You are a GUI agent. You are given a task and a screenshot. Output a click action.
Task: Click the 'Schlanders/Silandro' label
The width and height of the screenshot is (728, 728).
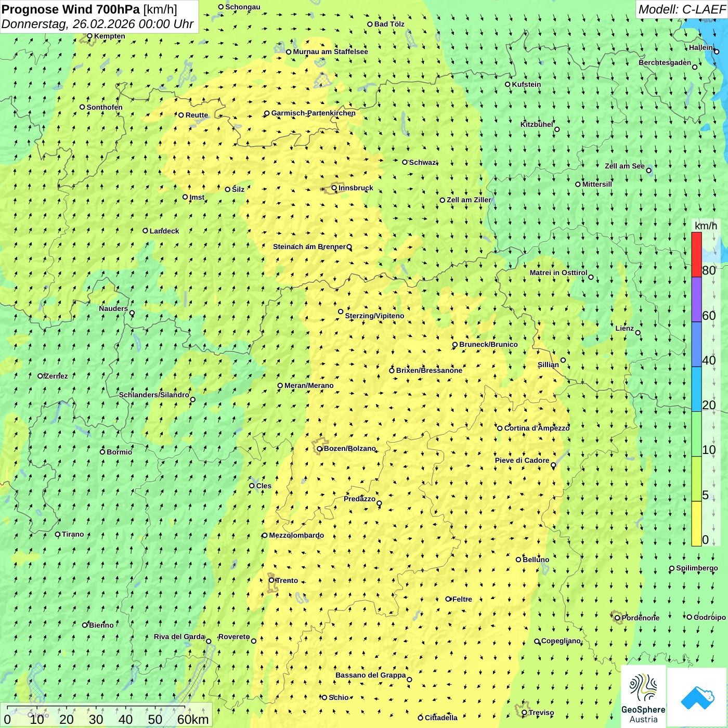coord(154,395)
